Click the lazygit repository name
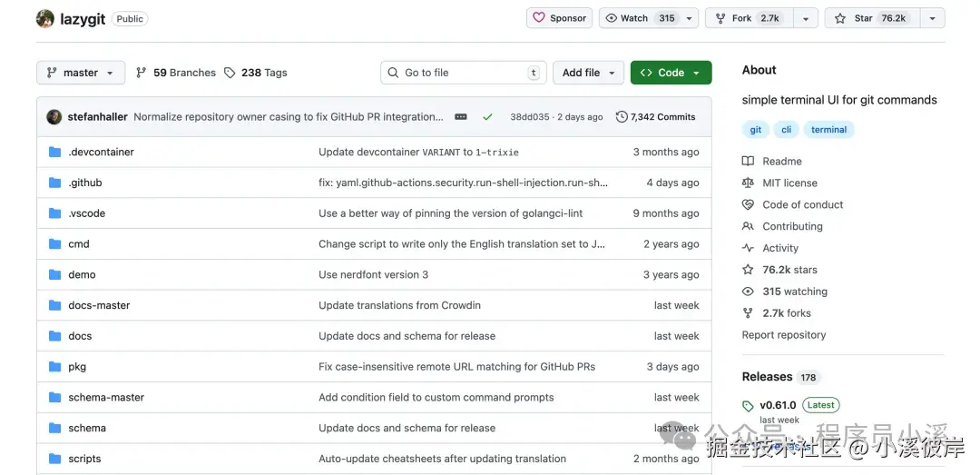This screenshot has height=475, width=980. tap(83, 19)
